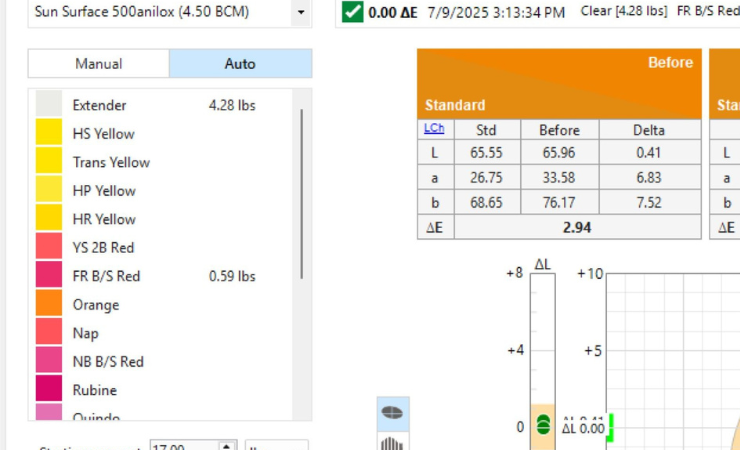Click the spectral bars view icon below ellipse

pos(392,442)
